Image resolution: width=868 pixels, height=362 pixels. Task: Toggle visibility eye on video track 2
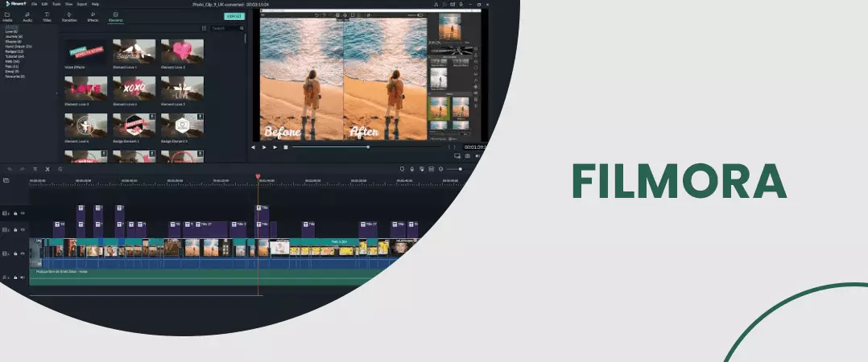click(23, 229)
